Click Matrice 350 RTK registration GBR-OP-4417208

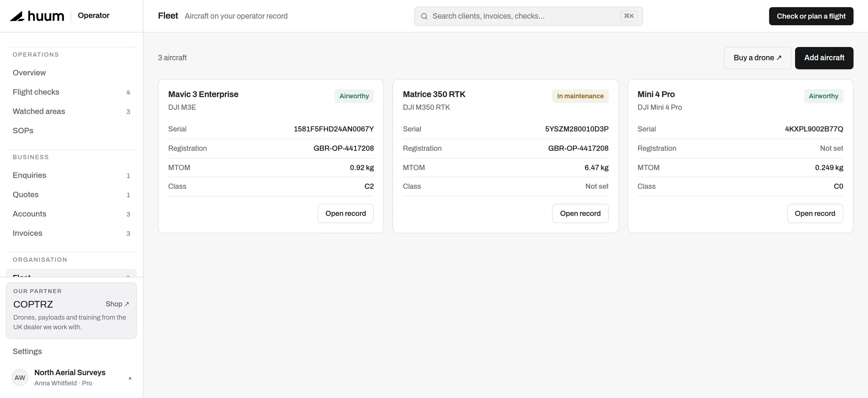pyautogui.click(x=578, y=148)
